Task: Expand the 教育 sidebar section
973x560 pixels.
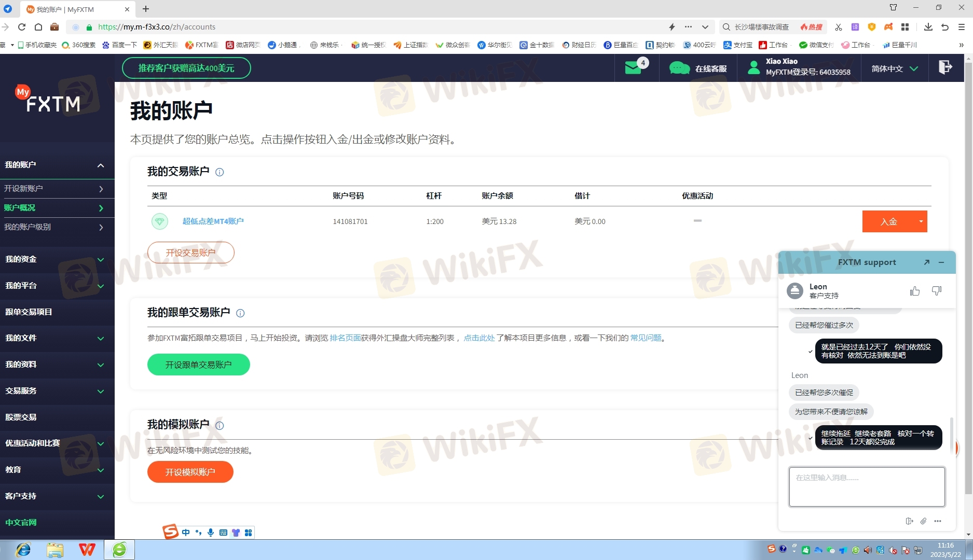Action: click(x=101, y=470)
